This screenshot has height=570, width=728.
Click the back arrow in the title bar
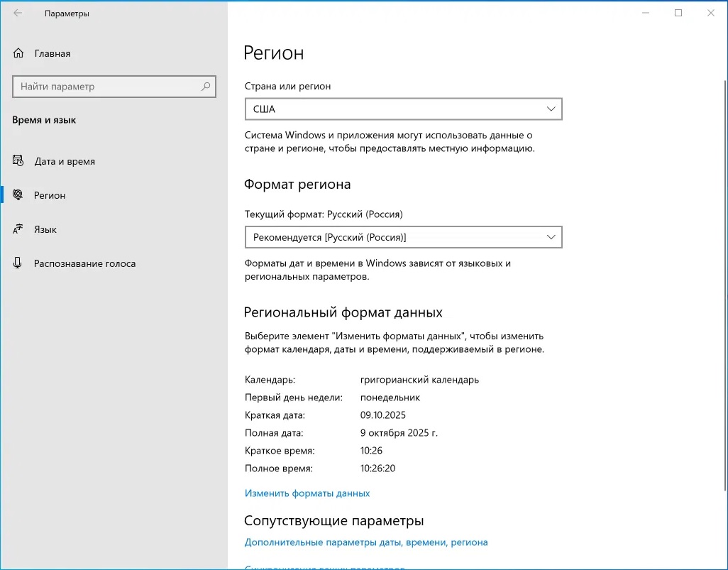(18, 13)
